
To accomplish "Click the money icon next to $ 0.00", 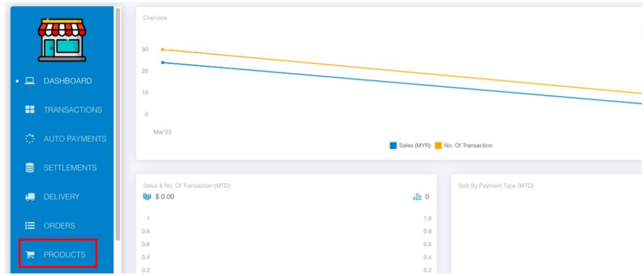I will click(x=147, y=197).
